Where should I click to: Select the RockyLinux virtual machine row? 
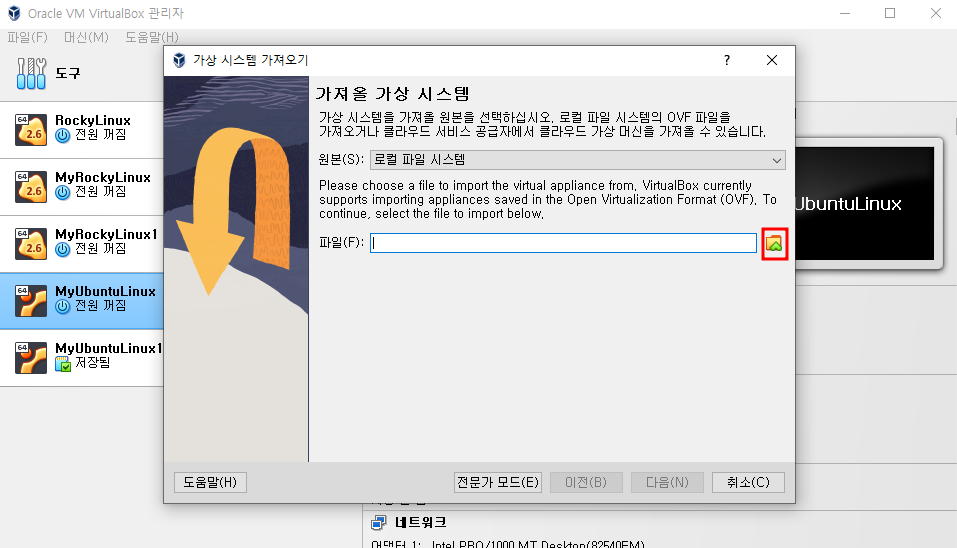coord(82,130)
